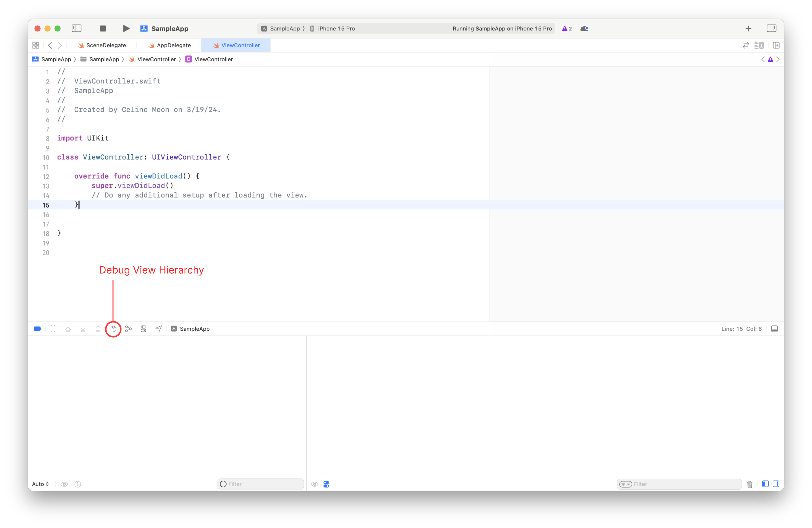Hide the debug area
This screenshot has height=528, width=812.
pyautogui.click(x=774, y=329)
